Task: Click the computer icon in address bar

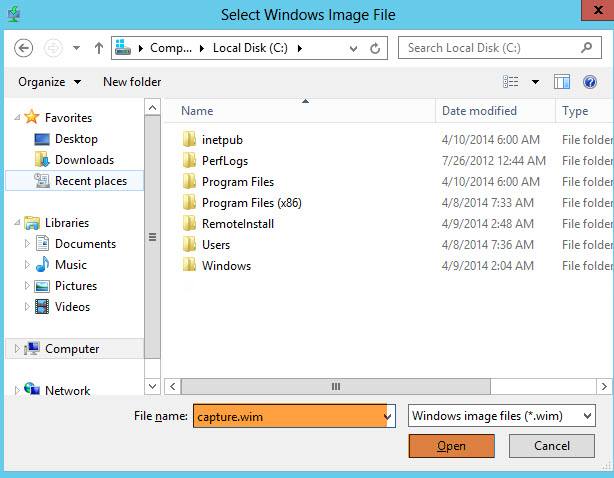Action: [x=123, y=48]
